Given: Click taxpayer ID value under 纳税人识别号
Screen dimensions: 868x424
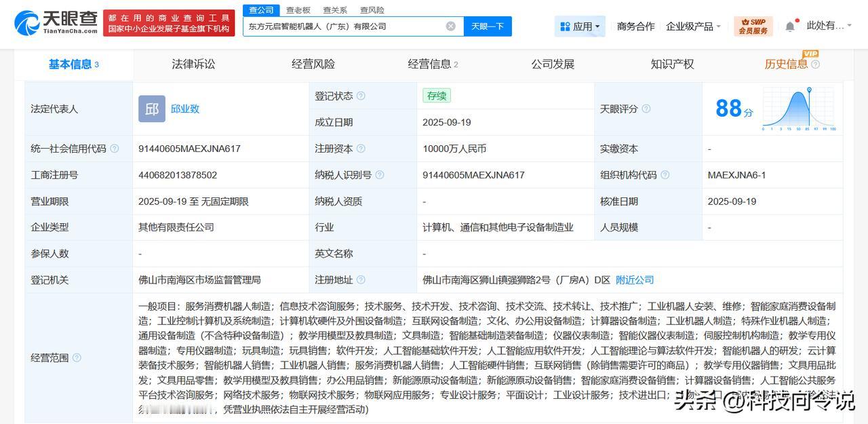Looking at the screenshot, I should click(473, 175).
